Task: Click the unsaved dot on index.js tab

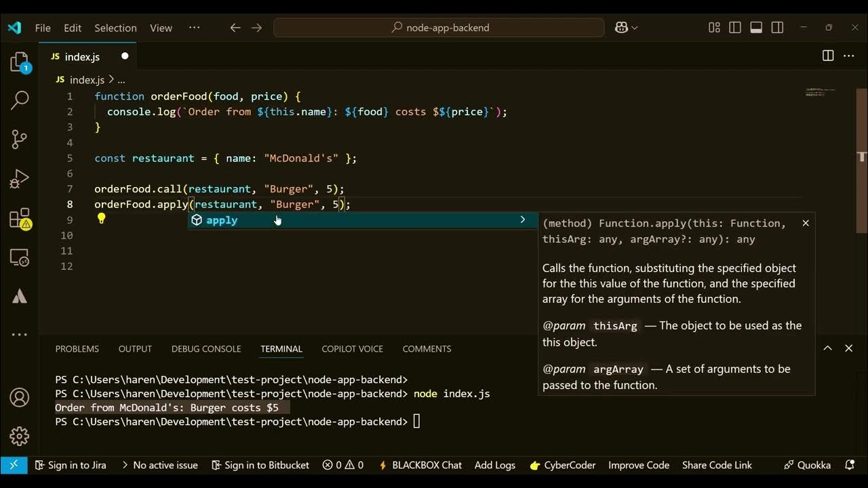Action: (x=125, y=56)
